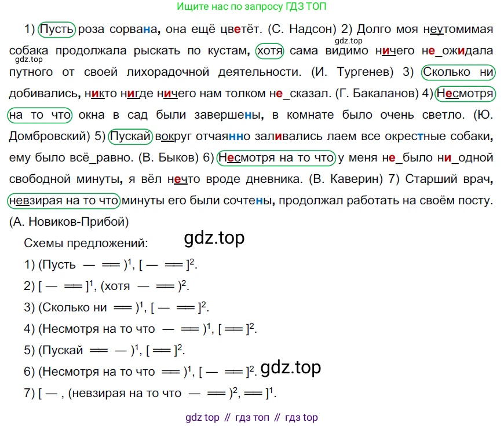Click the circled phrase 'Сколько ни'
Screen dimensions: 504x426
point(458,72)
